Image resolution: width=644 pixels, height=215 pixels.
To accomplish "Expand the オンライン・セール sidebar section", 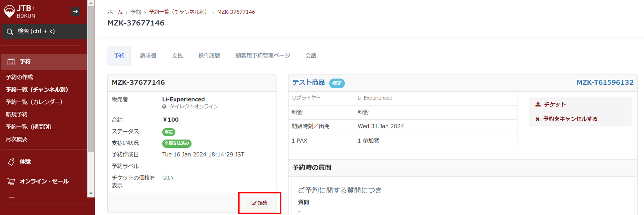I will [x=44, y=182].
